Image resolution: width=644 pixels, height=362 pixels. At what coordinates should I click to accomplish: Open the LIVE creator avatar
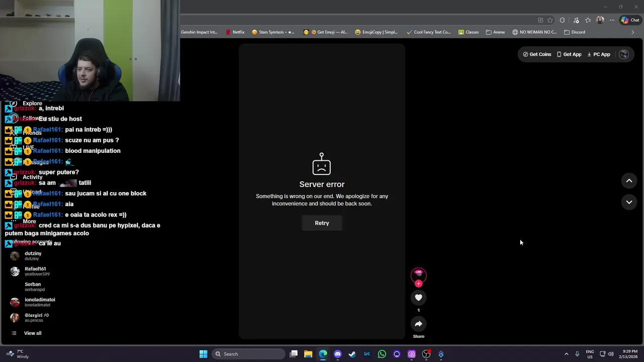point(419,275)
